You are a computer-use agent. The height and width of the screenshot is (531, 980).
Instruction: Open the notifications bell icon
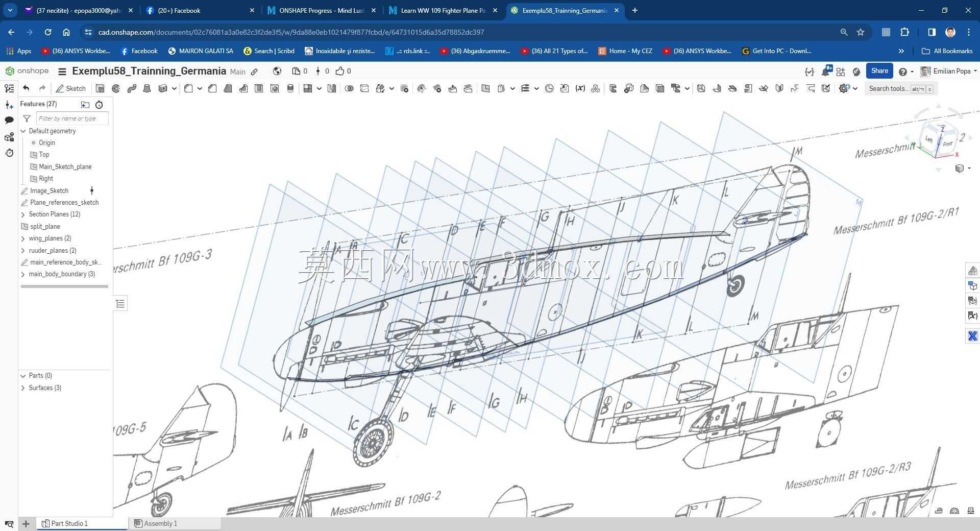point(825,71)
